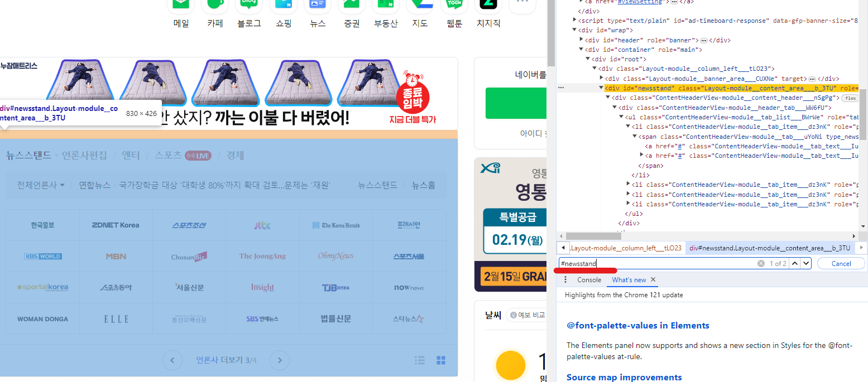This screenshot has width=868, height=382.
Task: Click the 스포츠조선 press logo
Action: (x=189, y=225)
